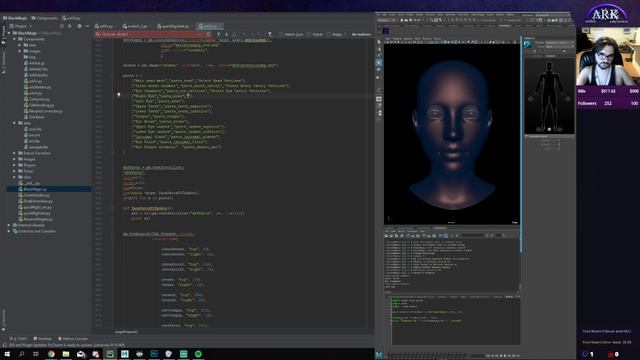This screenshot has width=640, height=360.
Task: Click Components breadcrumb in navigation bar
Action: point(44,18)
